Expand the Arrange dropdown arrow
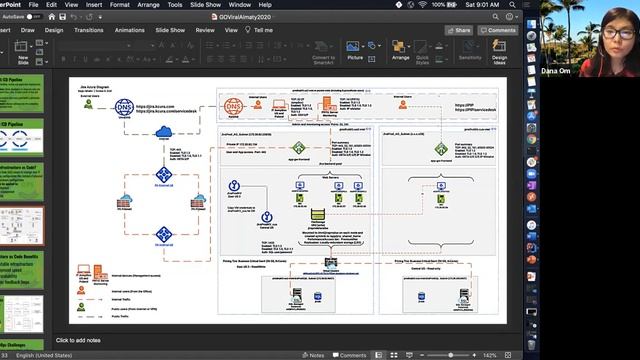Viewport: 640px width, 360px height. pyautogui.click(x=408, y=46)
